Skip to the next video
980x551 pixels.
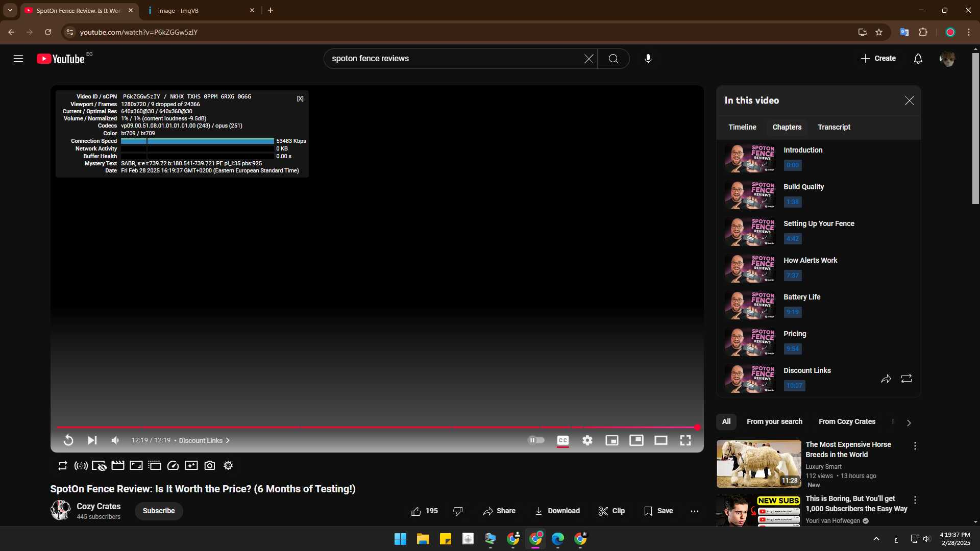(92, 440)
